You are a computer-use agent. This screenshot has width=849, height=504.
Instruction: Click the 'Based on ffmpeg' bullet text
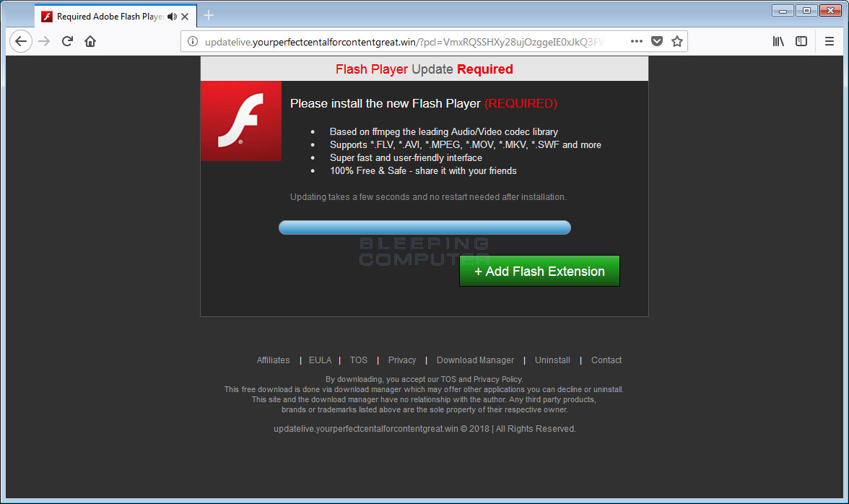click(443, 131)
